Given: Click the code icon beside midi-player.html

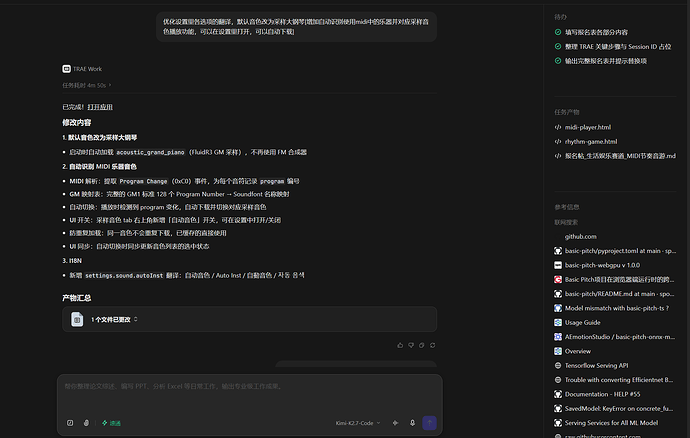Looking at the screenshot, I should (x=558, y=127).
